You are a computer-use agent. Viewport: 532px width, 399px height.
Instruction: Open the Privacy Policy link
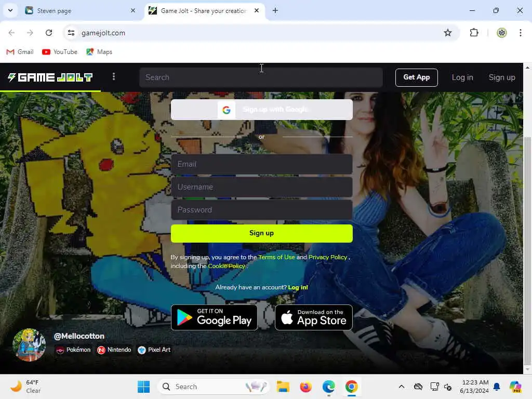(328, 257)
